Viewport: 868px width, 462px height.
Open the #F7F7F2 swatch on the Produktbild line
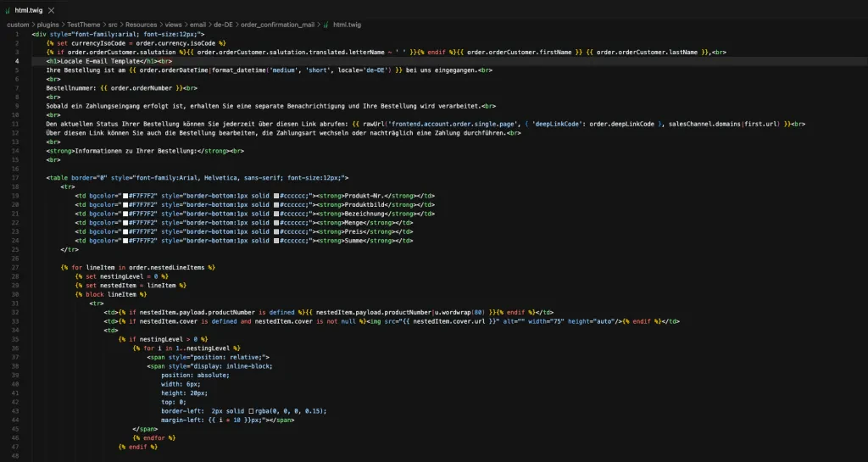125,204
